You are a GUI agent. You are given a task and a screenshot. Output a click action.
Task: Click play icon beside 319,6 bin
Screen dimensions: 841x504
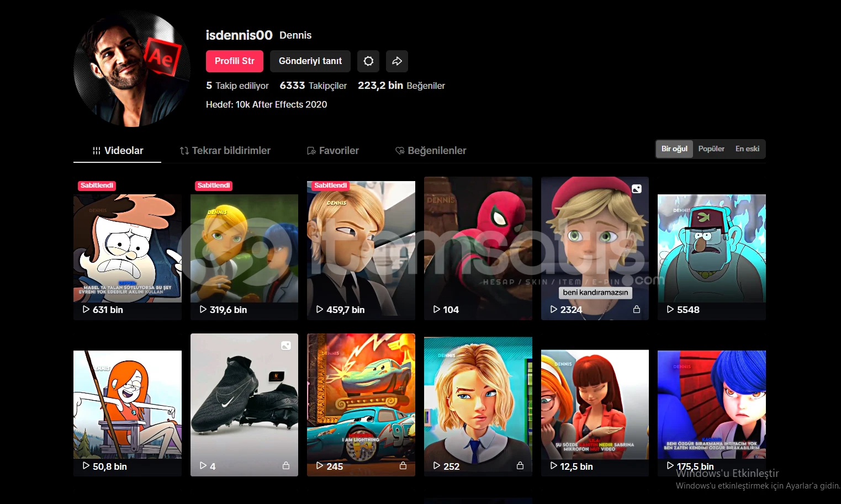point(203,310)
